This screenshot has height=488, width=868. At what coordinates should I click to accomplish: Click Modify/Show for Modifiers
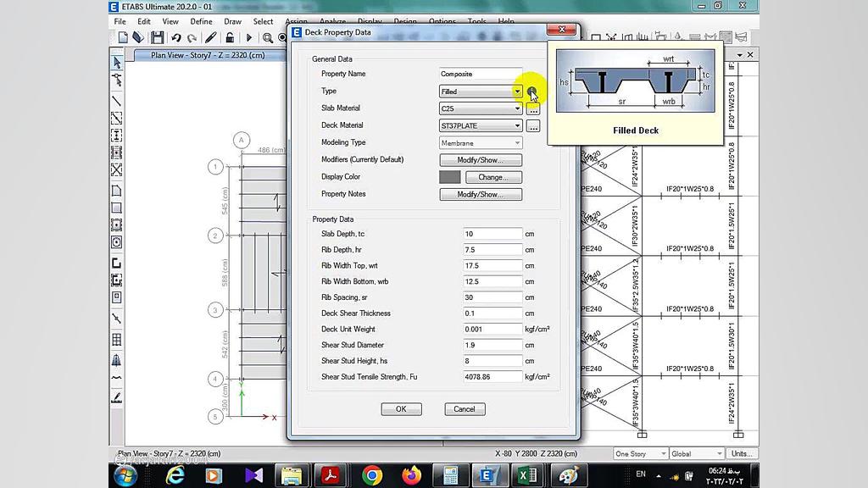[x=481, y=160]
